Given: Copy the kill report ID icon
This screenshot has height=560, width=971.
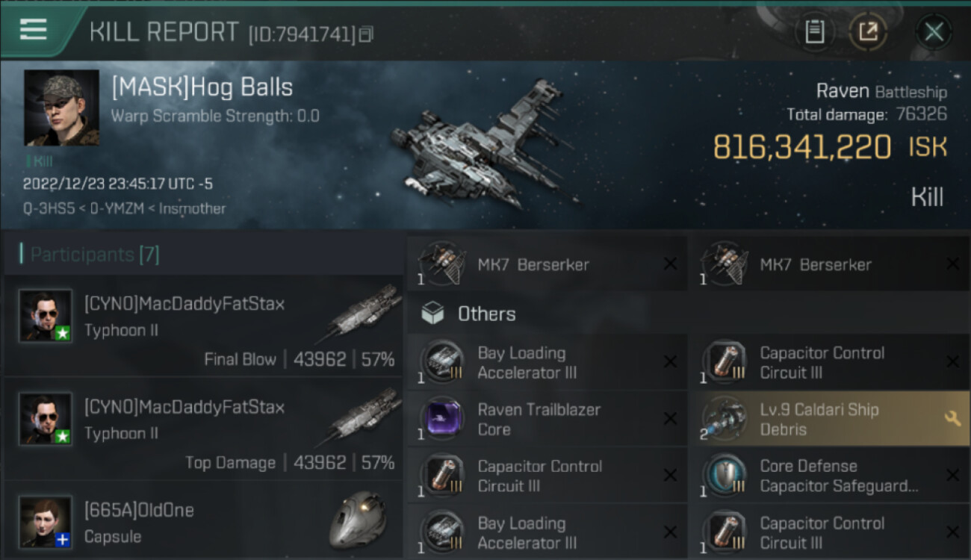Looking at the screenshot, I should tap(366, 34).
